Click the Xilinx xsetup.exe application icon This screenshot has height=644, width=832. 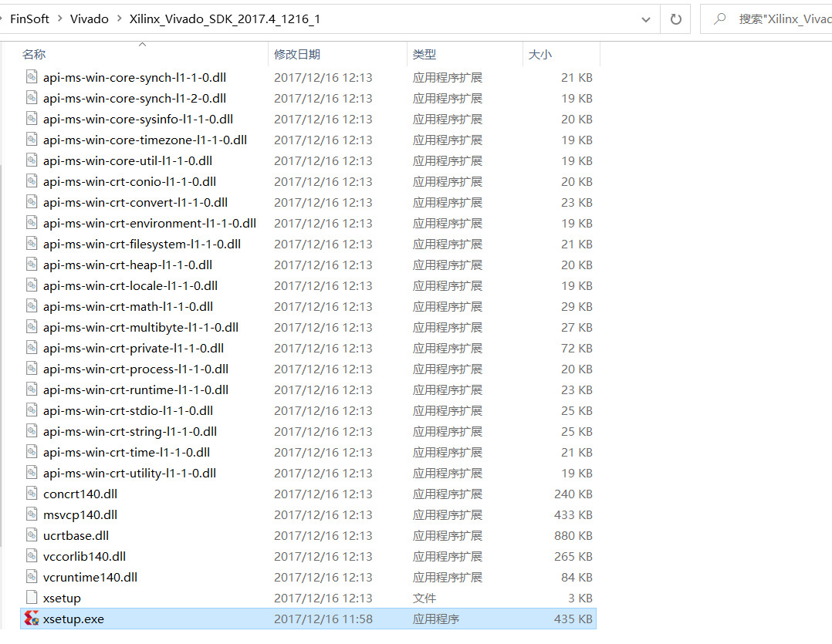coord(32,619)
